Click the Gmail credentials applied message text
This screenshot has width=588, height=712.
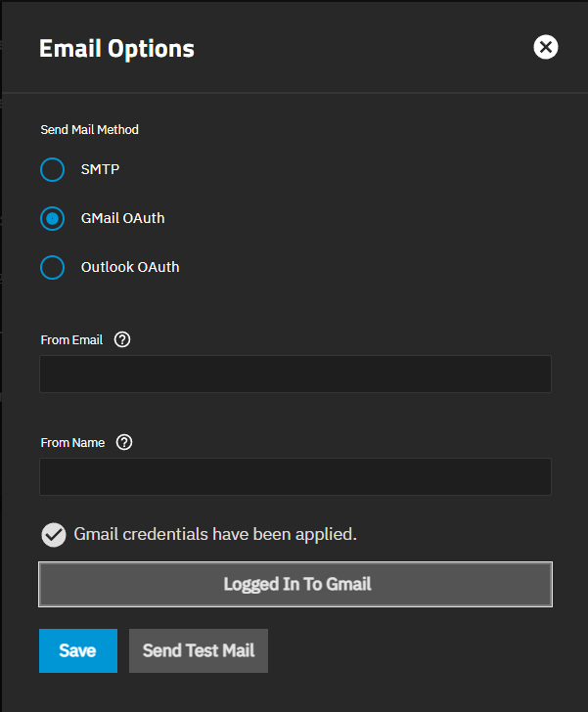(x=215, y=534)
